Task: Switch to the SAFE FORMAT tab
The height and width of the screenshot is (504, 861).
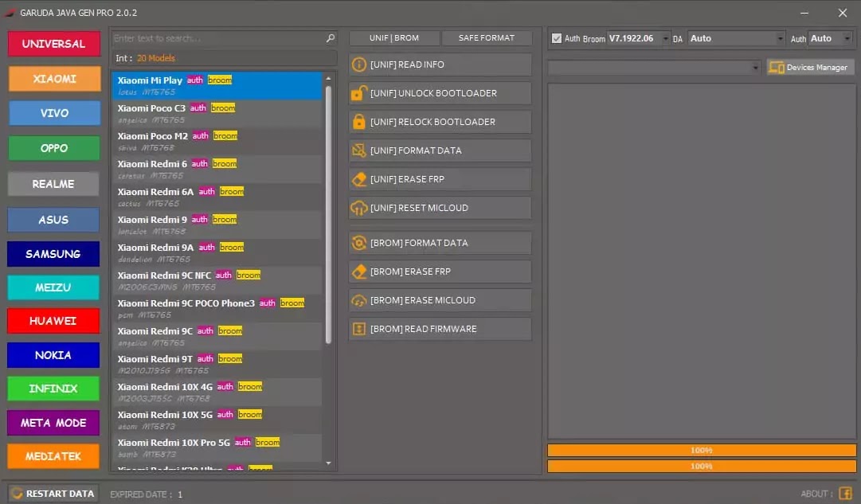Action: pos(487,38)
